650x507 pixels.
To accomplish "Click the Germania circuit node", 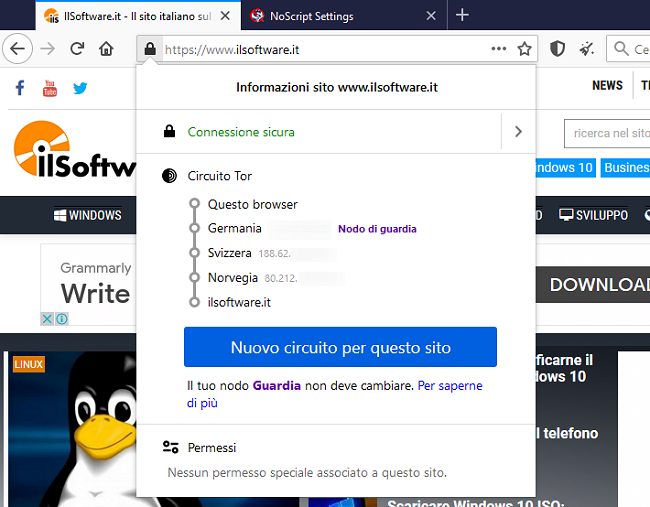I will click(x=235, y=228).
